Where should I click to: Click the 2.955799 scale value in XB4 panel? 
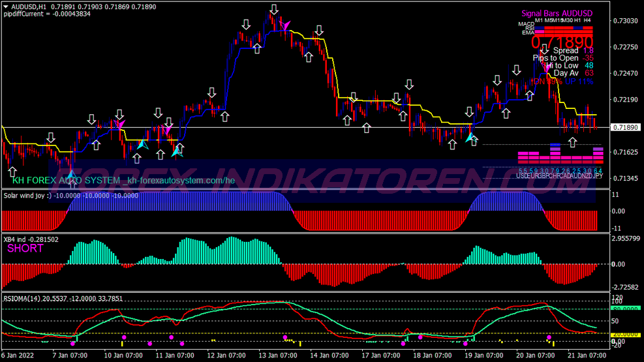(626, 239)
